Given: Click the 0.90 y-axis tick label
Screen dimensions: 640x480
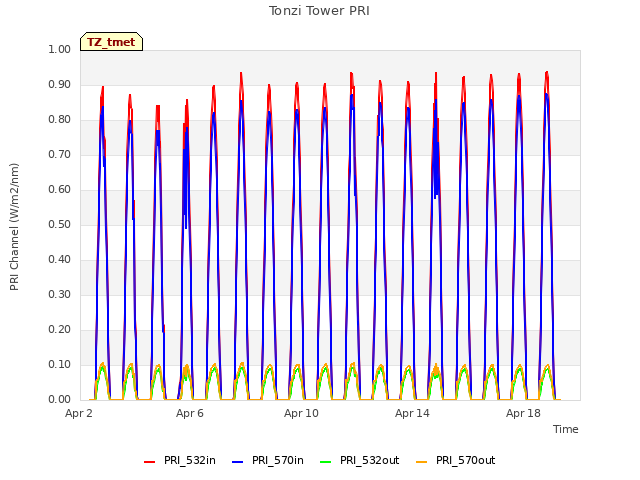Looking at the screenshot, I should pyautogui.click(x=60, y=84).
